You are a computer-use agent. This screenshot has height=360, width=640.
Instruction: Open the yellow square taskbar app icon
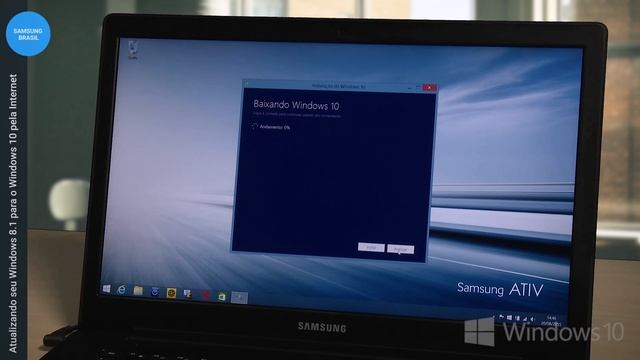(x=171, y=293)
